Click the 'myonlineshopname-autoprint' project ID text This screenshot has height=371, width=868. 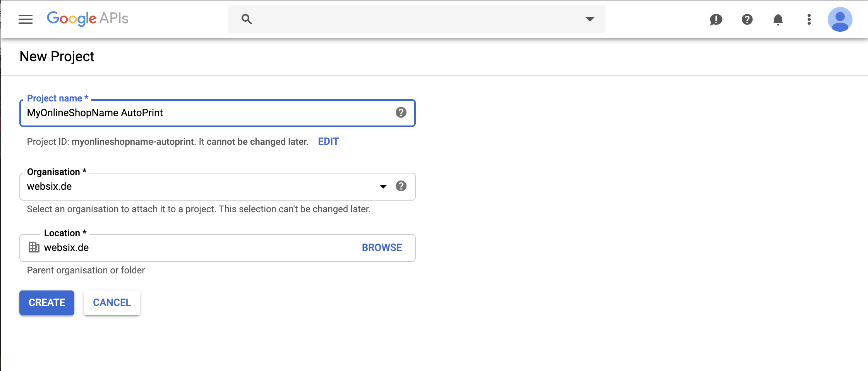point(133,142)
